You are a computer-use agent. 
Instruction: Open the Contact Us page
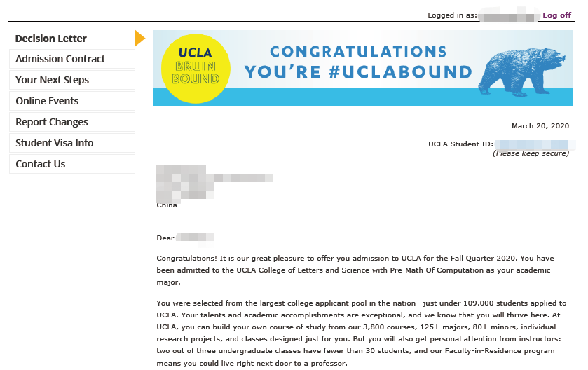click(x=72, y=164)
